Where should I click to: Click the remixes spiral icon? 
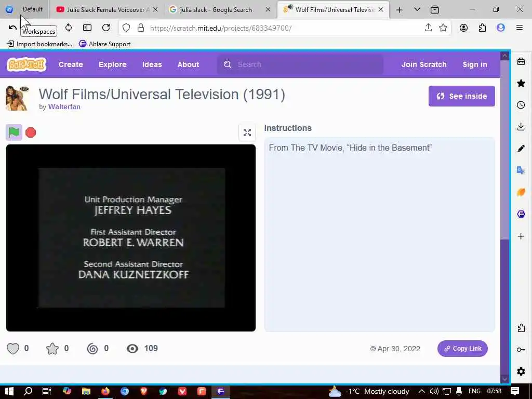[92, 349]
